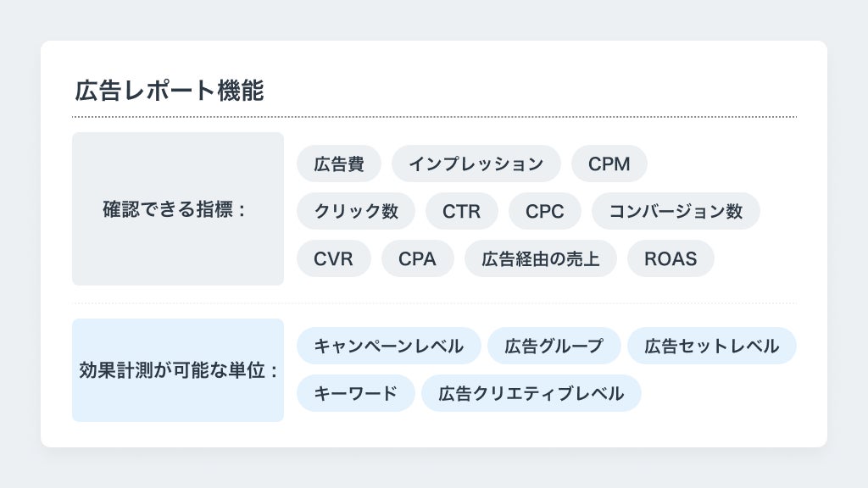This screenshot has width=868, height=488.
Task: Click the 広告費 tag
Action: coord(339,164)
